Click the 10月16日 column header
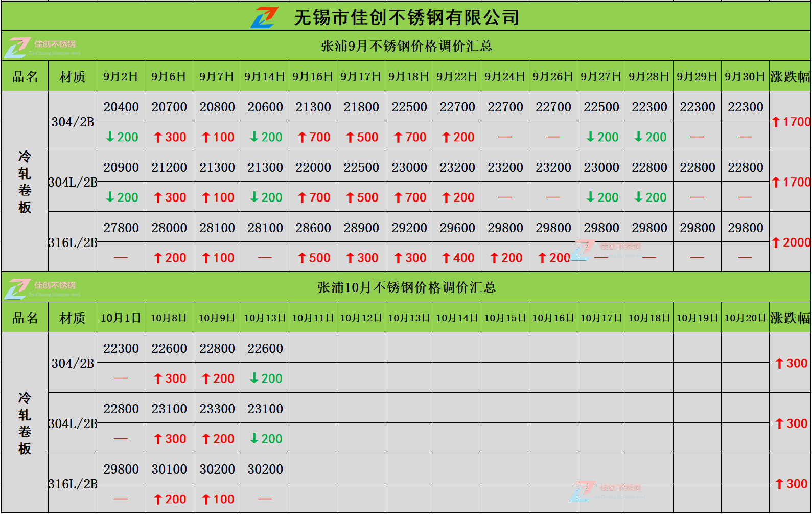This screenshot has width=812, height=514. (553, 318)
